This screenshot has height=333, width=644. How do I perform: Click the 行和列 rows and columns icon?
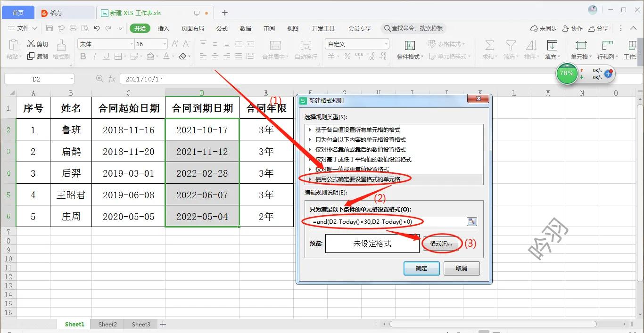pyautogui.click(x=607, y=45)
